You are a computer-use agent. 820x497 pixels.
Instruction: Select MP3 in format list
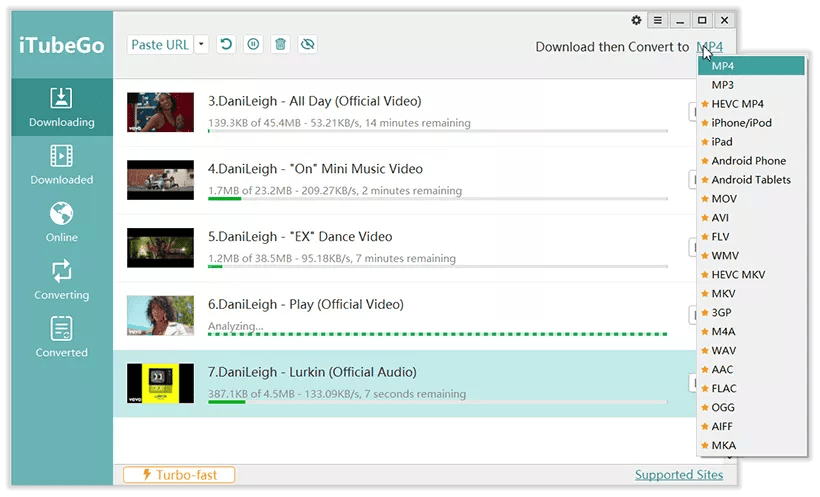pyautogui.click(x=751, y=85)
